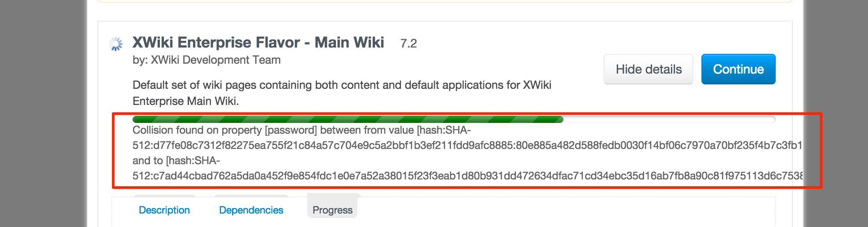This screenshot has width=868, height=227.
Task: Click the 'and to [hash:SHA-' text line
Action: [x=176, y=161]
